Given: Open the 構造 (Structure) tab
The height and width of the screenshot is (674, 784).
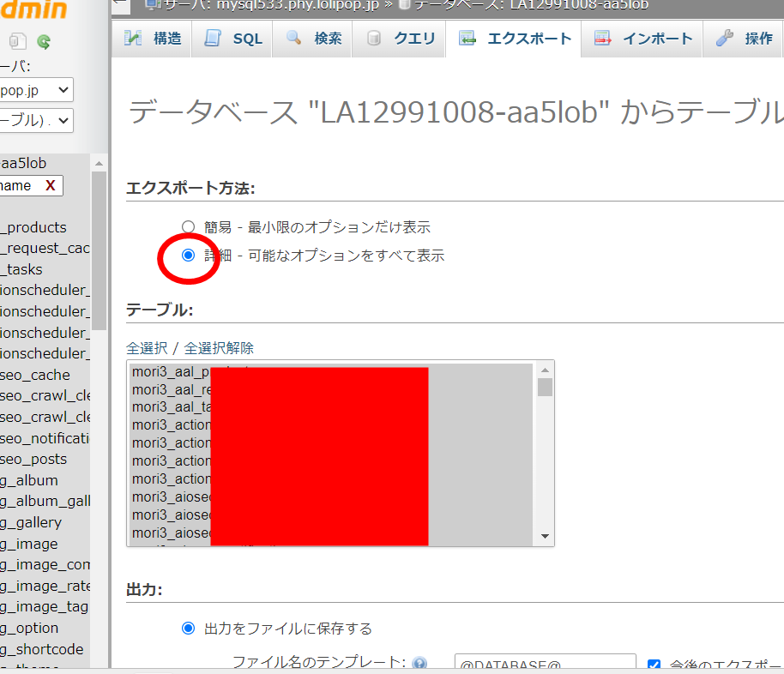Looking at the screenshot, I should 154,39.
